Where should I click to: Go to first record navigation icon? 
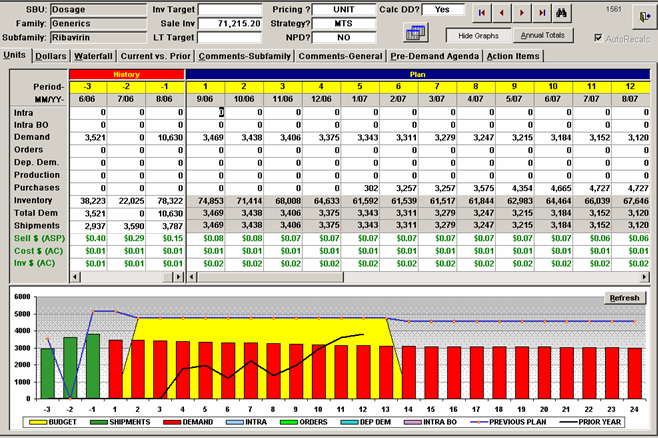pos(482,13)
